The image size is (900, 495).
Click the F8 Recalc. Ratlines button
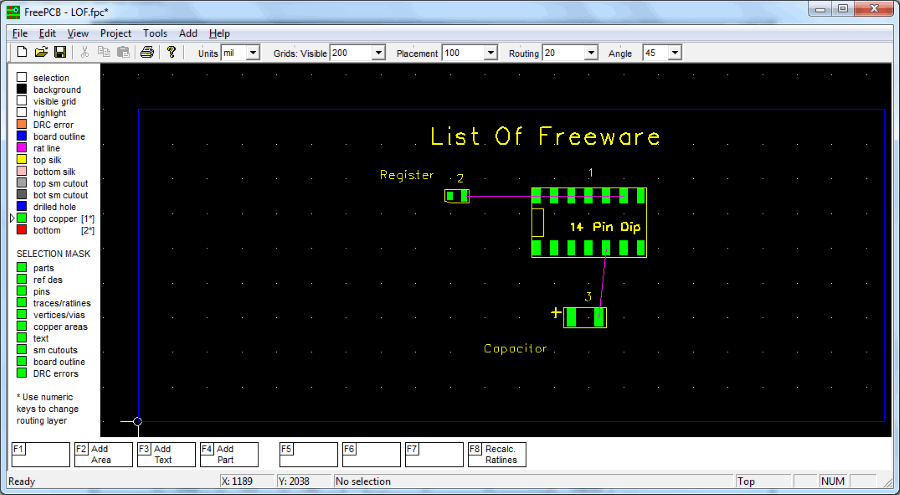point(497,454)
